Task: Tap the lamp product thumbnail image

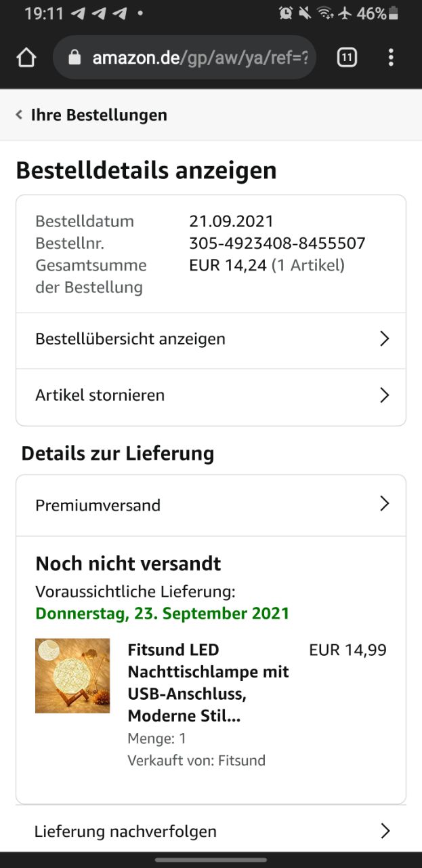Action: 72,675
